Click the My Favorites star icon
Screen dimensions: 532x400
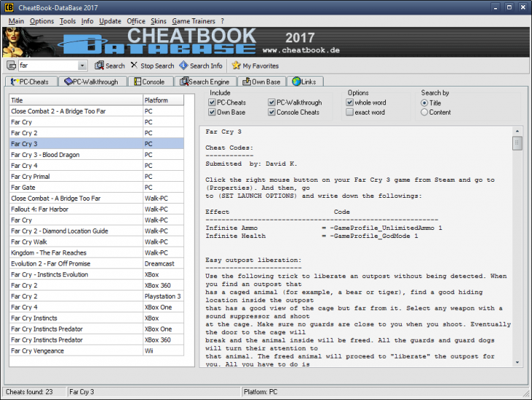click(x=236, y=66)
